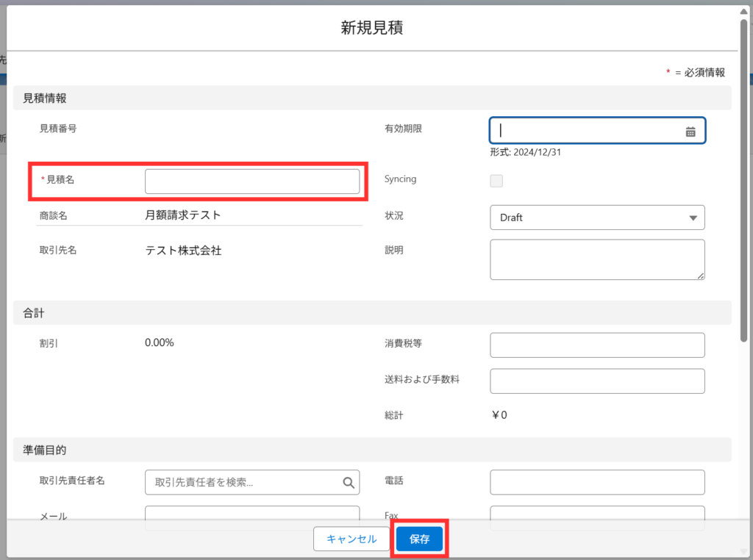
Task: Click the scrollbar up arrow
Action: coord(744,12)
